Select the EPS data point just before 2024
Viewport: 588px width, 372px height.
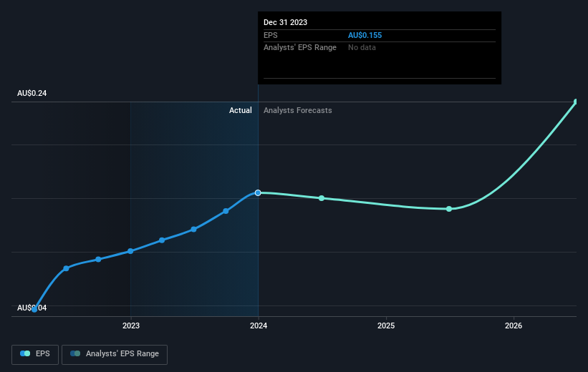(x=226, y=211)
